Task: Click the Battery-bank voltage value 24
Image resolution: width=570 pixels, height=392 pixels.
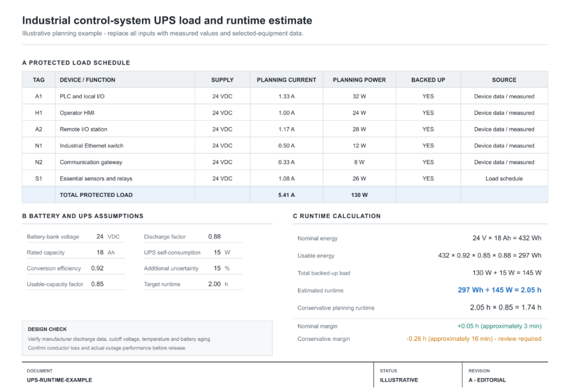Action: click(100, 237)
